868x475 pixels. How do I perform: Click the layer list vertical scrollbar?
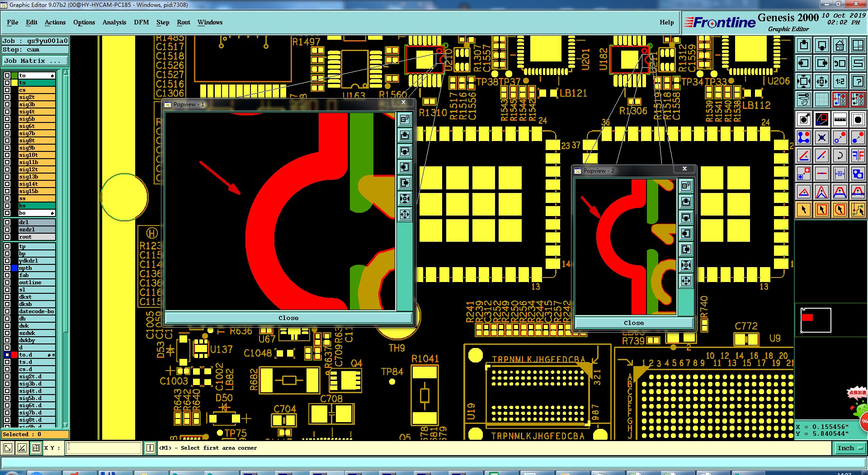[x=66, y=249]
